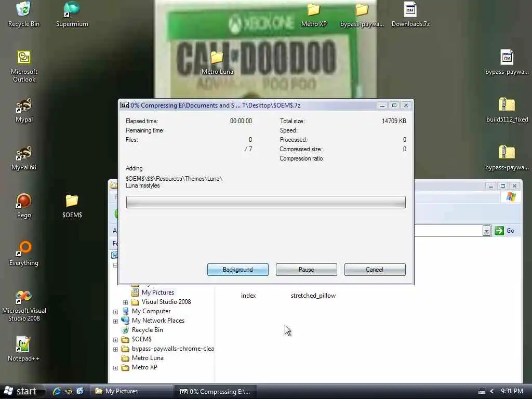Close the 7-Zip compressing dialog
This screenshot has width=532, height=399.
(406, 105)
